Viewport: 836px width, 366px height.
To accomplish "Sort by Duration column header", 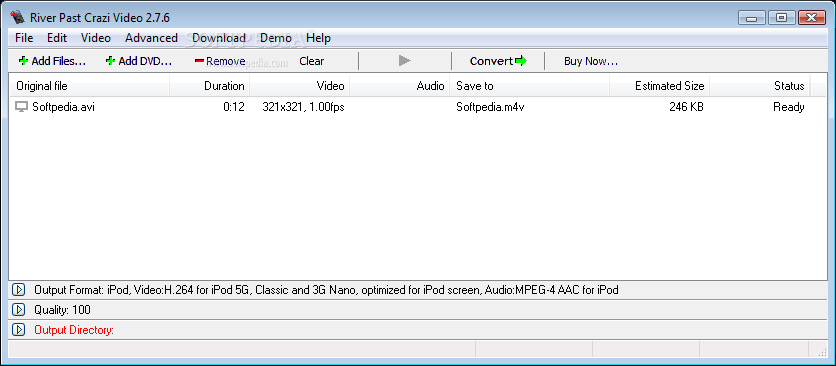I will (210, 86).
